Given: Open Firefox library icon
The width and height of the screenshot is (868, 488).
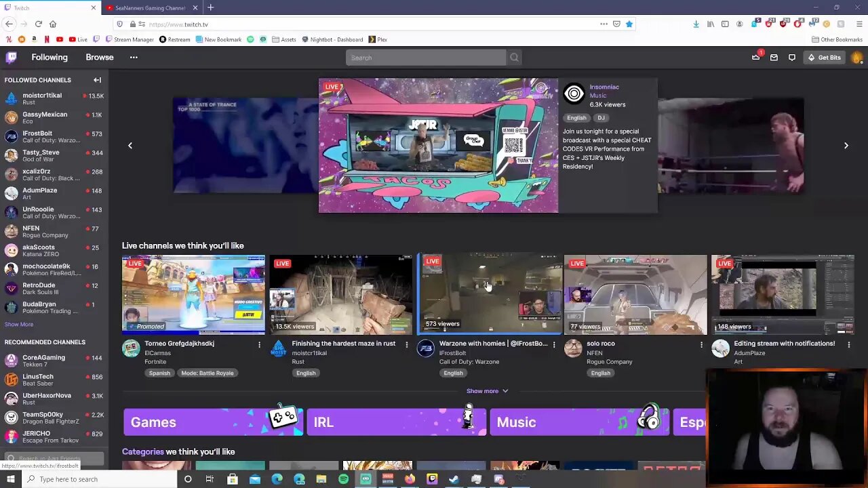Looking at the screenshot, I should pyautogui.click(x=711, y=24).
